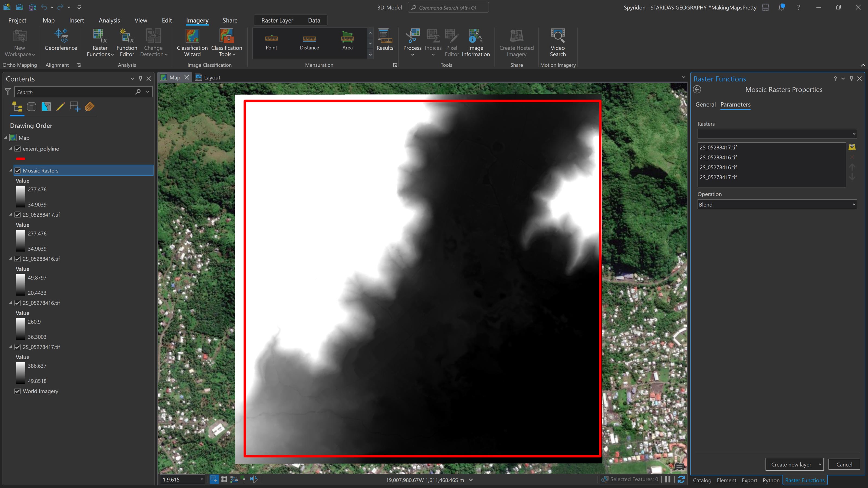Close the Map view tab
The height and width of the screenshot is (488, 868).
point(187,78)
